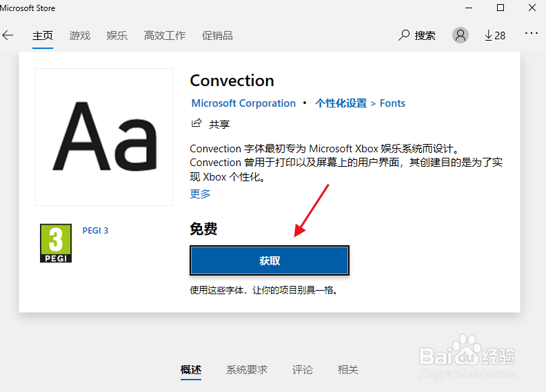Open downloads showing 28 items
The height and width of the screenshot is (392, 546).
(x=495, y=35)
